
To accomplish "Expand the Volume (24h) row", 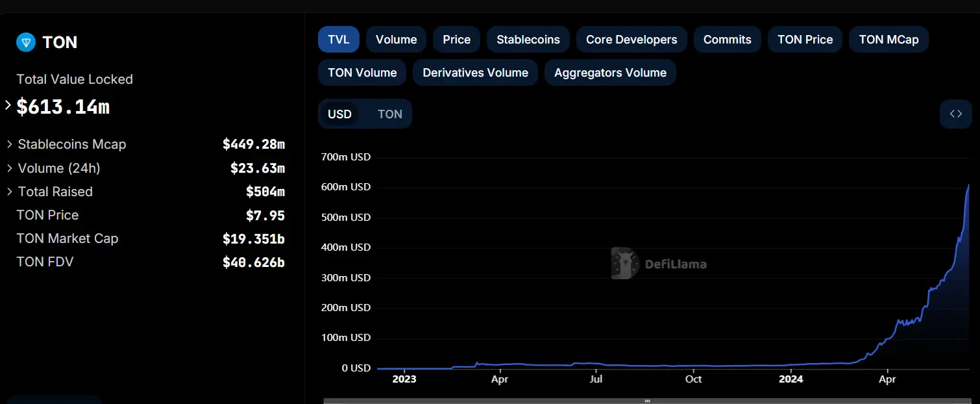I will [x=10, y=168].
